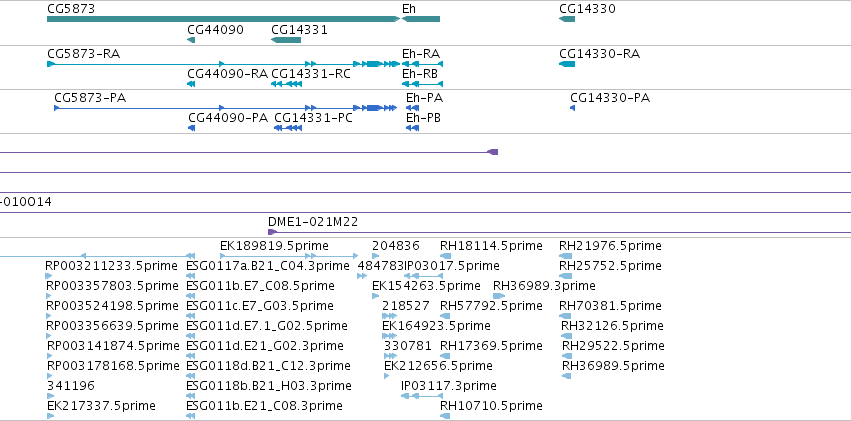Click the EK154263.5prime EST label
851x421 pixels.
pyautogui.click(x=426, y=286)
